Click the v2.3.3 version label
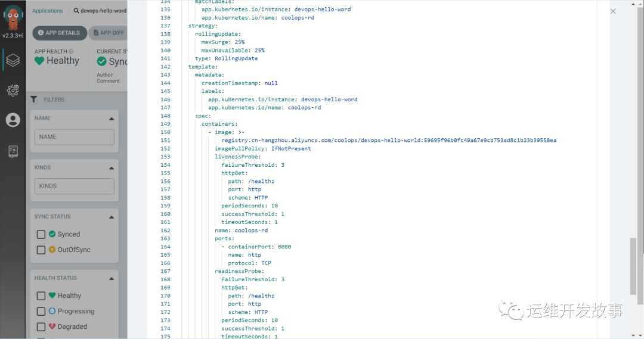The width and height of the screenshot is (644, 339). (x=13, y=36)
